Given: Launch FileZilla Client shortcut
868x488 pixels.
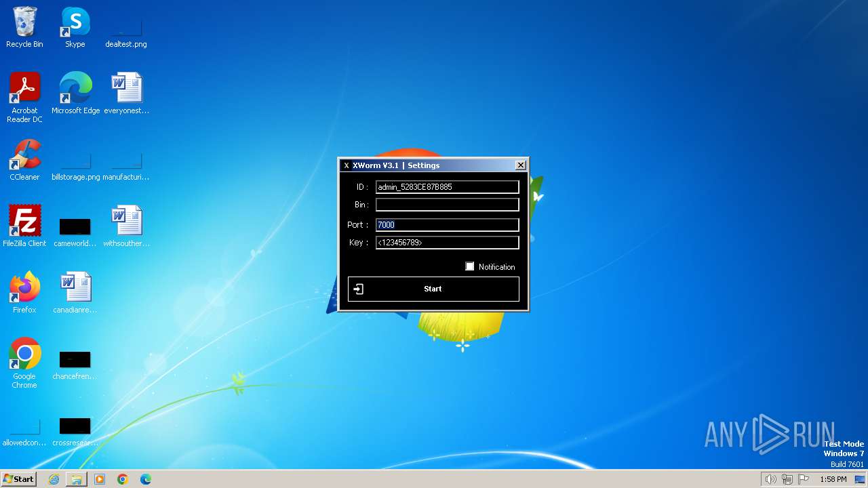Looking at the screenshot, I should click(x=24, y=226).
